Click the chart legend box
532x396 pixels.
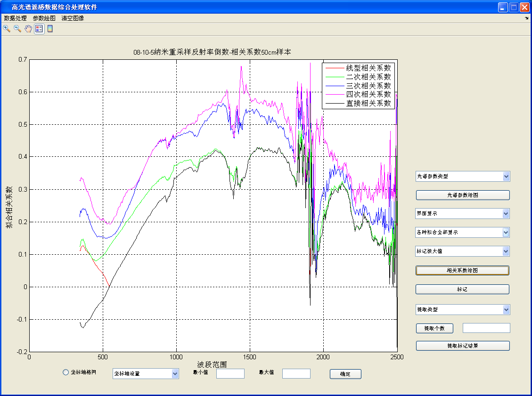click(358, 86)
